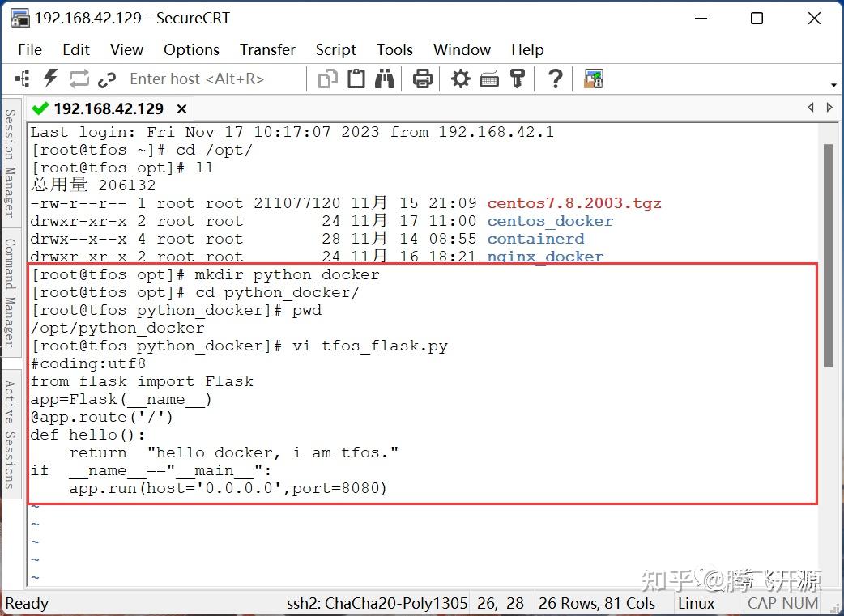
Task: Click the Paste clipboard icon
Action: click(356, 79)
